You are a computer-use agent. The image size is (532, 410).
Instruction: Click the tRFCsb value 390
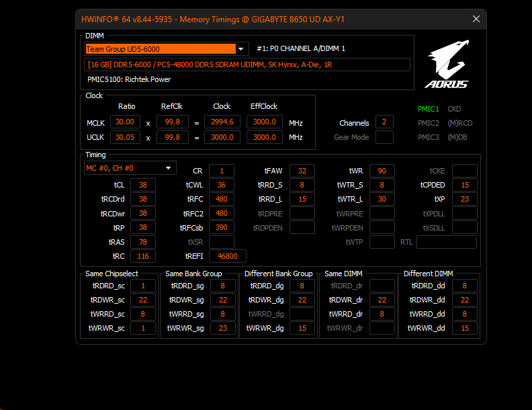pyautogui.click(x=222, y=227)
